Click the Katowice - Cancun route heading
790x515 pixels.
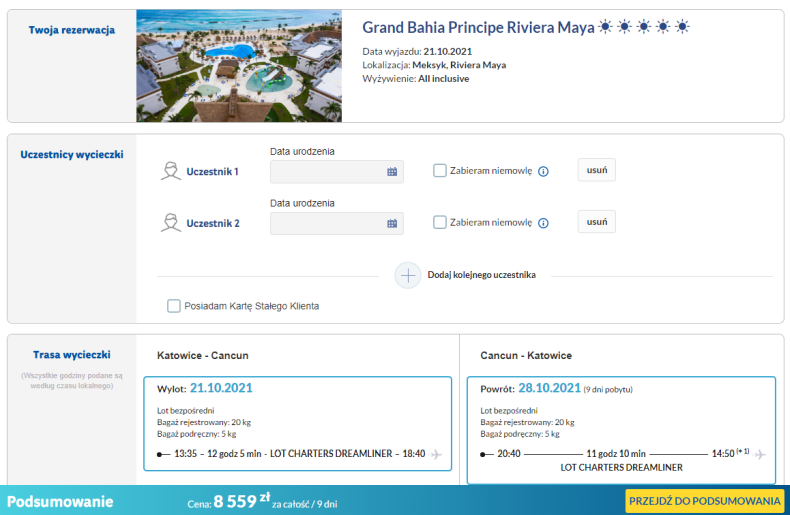tap(203, 355)
